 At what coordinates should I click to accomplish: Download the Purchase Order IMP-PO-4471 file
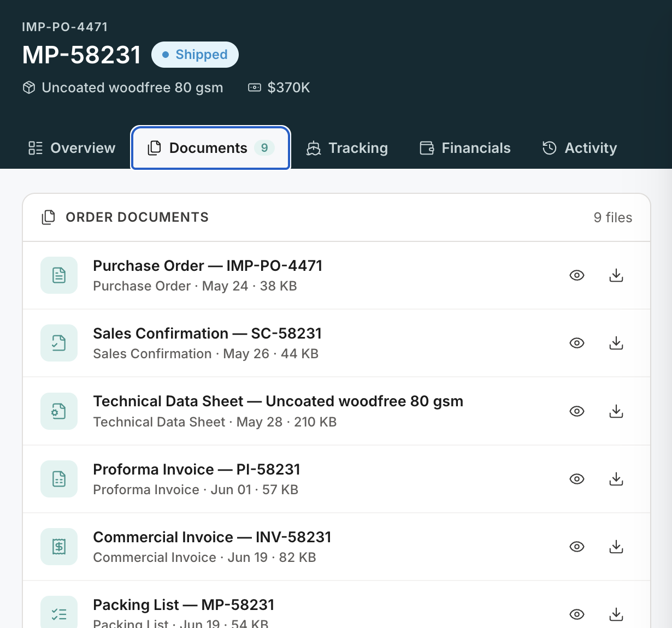(x=616, y=275)
